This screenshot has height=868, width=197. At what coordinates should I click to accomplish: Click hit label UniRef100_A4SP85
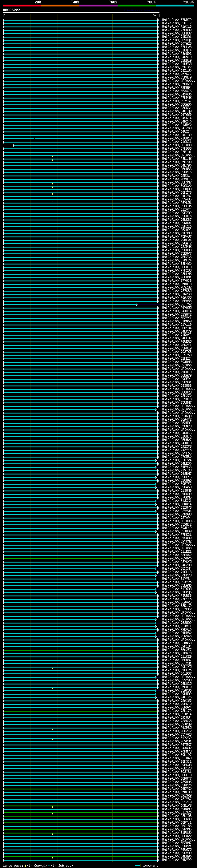tap(177, 728)
